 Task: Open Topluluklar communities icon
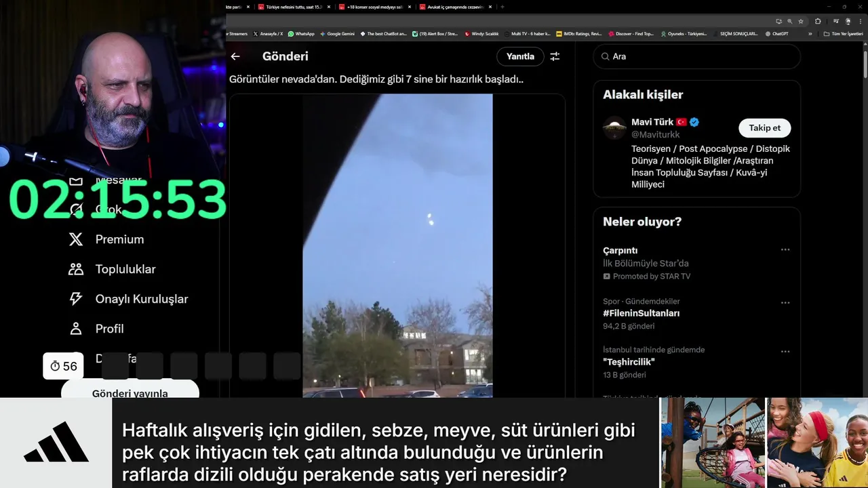point(76,269)
